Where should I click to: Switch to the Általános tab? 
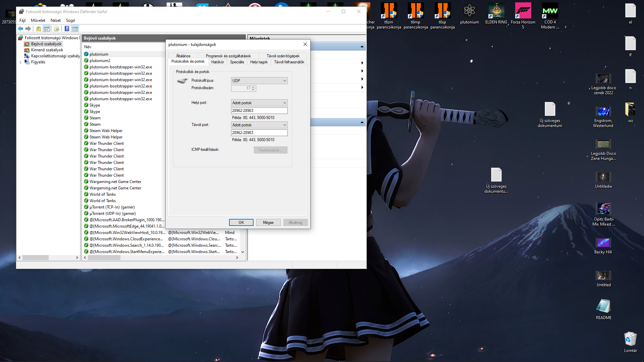click(x=183, y=56)
